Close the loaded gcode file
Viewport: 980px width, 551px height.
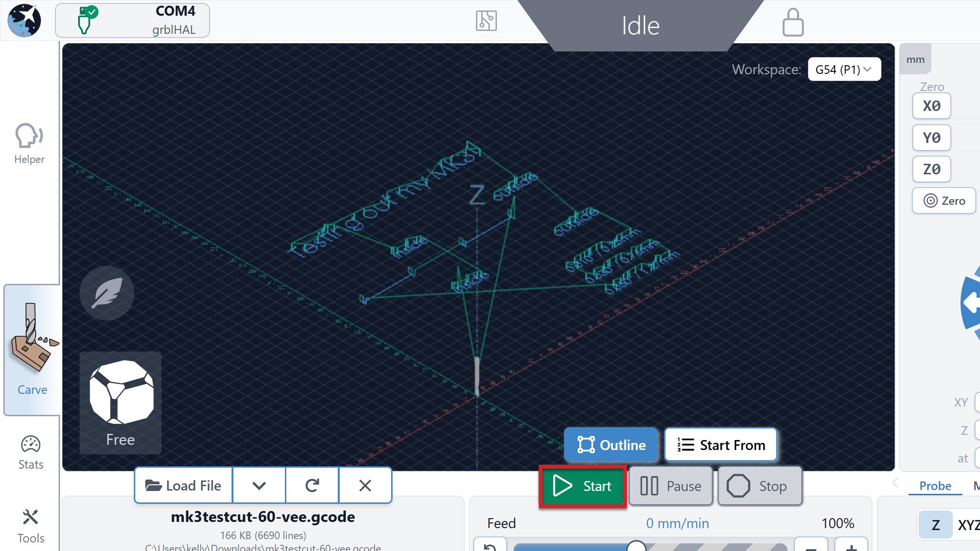pos(365,485)
